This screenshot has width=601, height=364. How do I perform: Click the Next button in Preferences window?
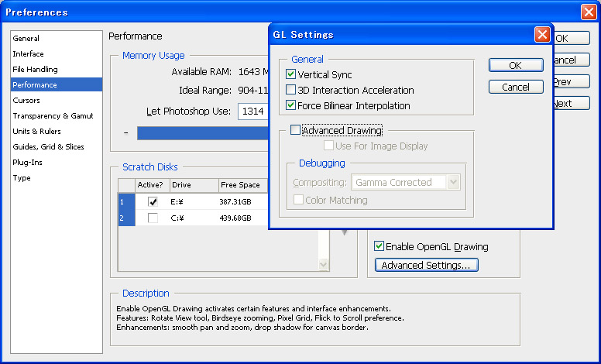572,104
